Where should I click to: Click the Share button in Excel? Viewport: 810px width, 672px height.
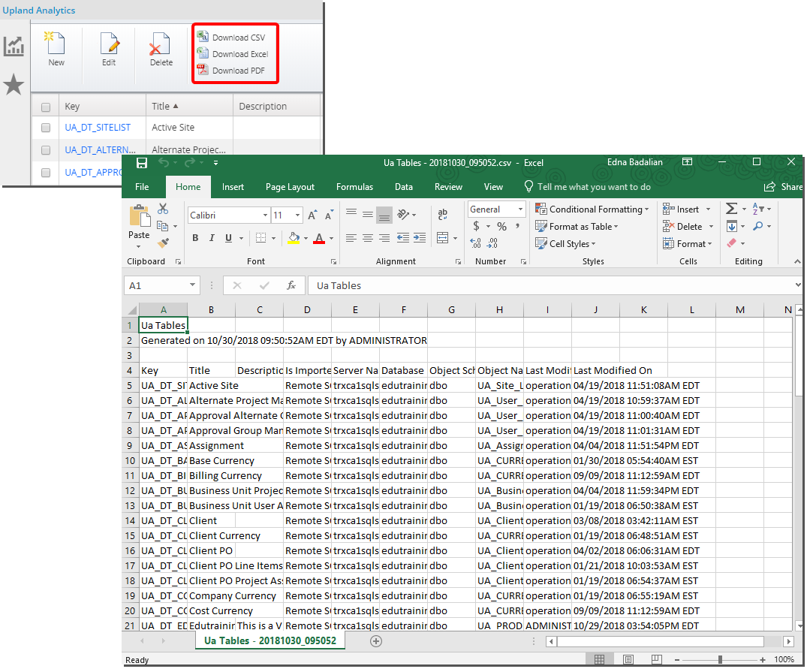784,187
